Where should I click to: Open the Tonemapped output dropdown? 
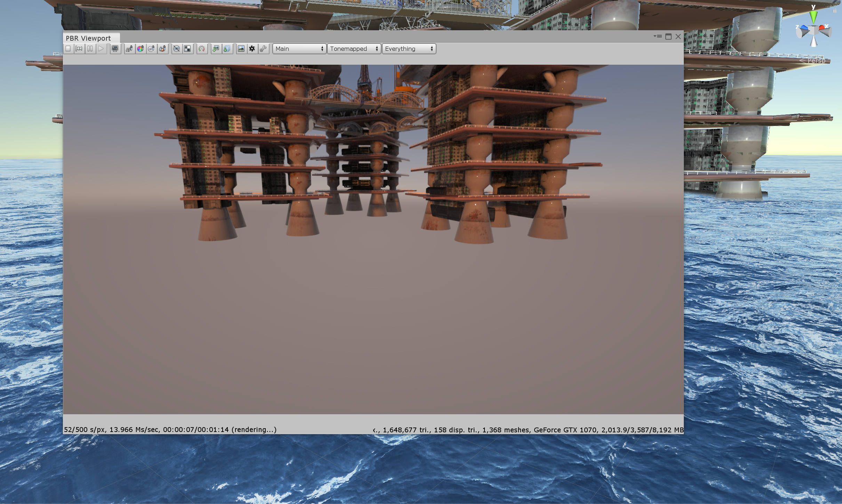point(354,49)
